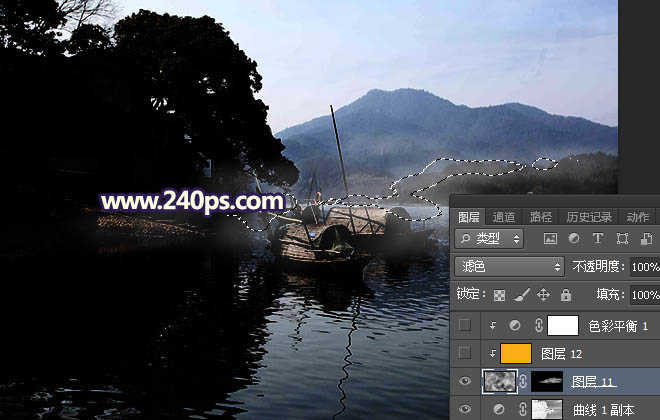Show the 色彩平衡 1 layer visibility

tap(465, 325)
